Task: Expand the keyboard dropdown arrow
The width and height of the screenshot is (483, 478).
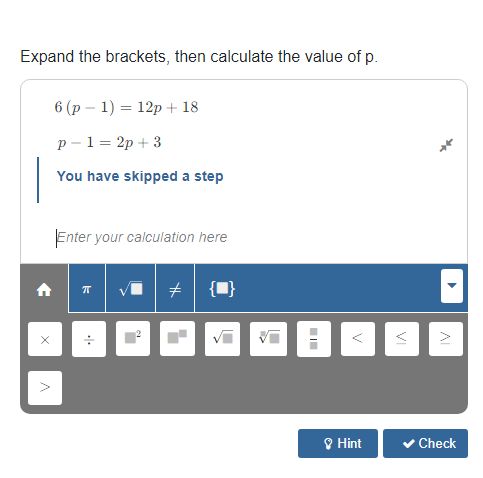Action: (452, 286)
